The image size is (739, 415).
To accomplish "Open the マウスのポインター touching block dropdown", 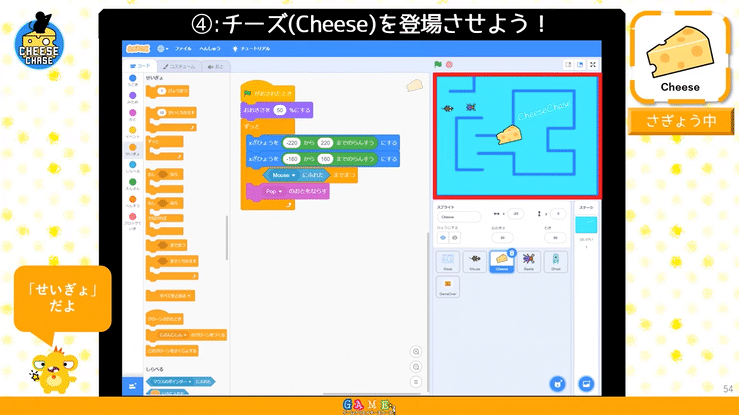I will point(190,382).
